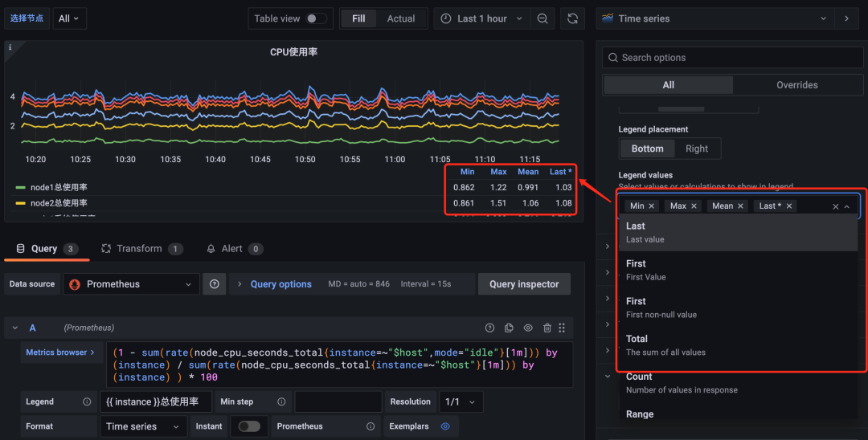This screenshot has height=440, width=868.
Task: Delete query A with the trash icon
Action: coord(547,328)
